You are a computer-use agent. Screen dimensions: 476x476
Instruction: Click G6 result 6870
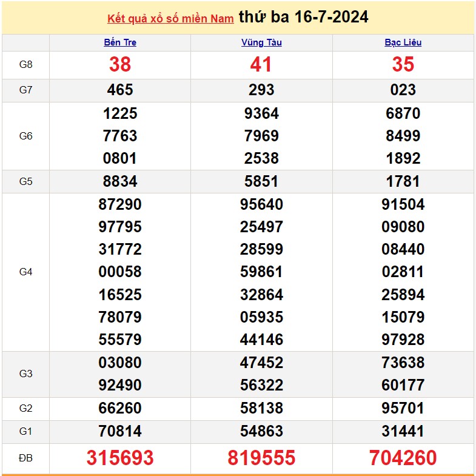coord(403,113)
